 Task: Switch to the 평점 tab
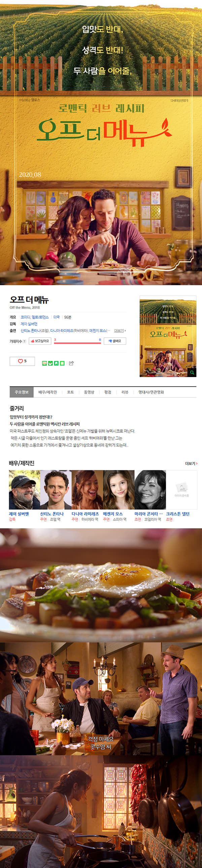[x=108, y=392]
